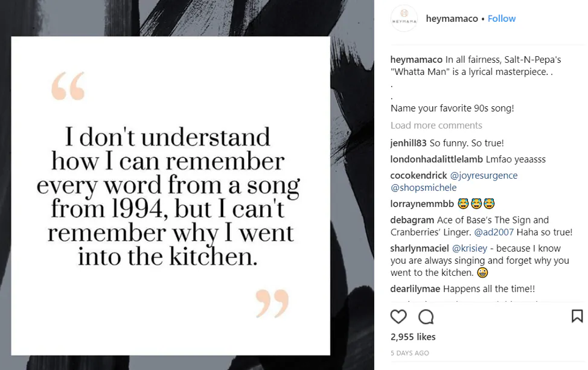
Task: Save post with bookmark icon
Action: click(x=577, y=316)
